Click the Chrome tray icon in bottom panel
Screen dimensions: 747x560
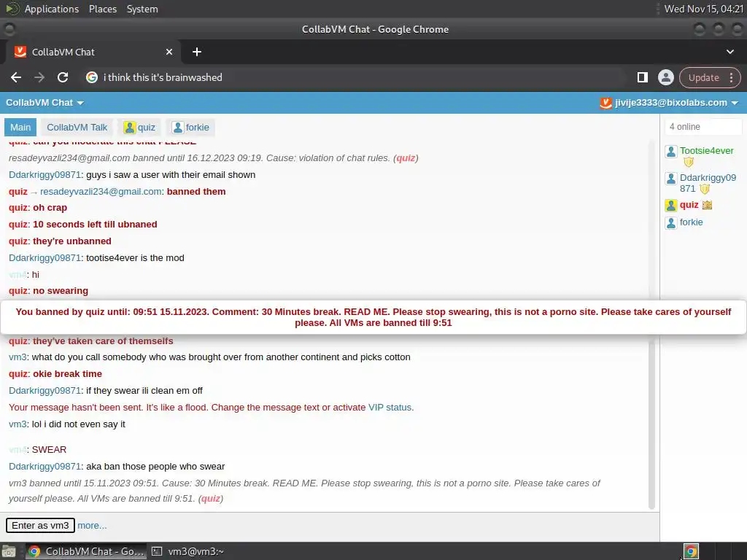click(x=691, y=551)
